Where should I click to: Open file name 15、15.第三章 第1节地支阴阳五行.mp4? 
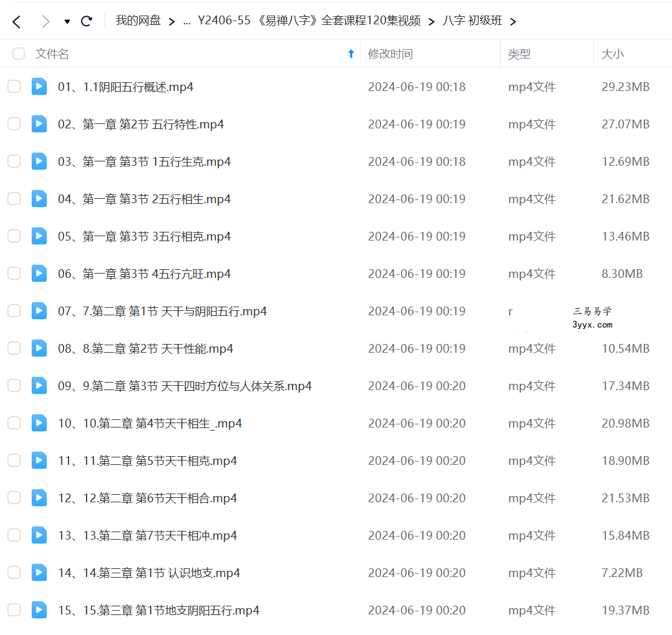coord(159,610)
